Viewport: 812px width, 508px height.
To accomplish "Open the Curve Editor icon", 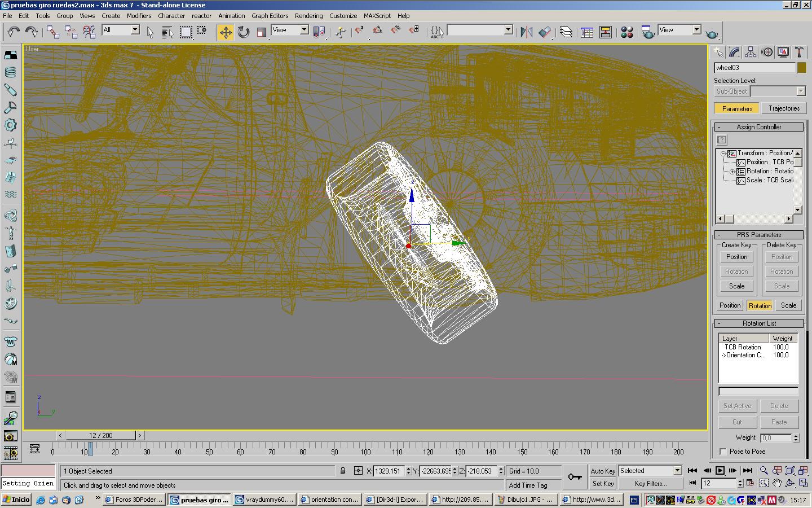I will (587, 32).
